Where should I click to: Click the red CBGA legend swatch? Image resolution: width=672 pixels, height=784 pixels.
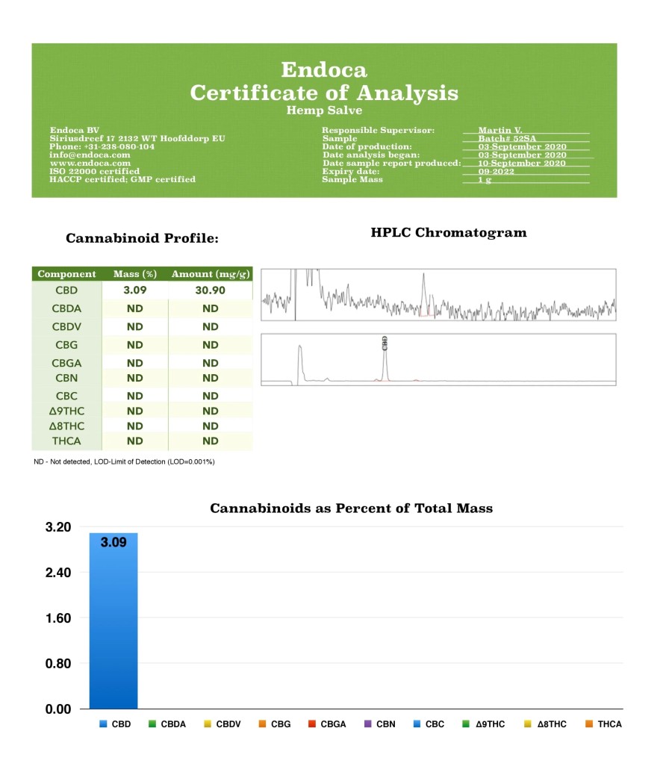(312, 724)
